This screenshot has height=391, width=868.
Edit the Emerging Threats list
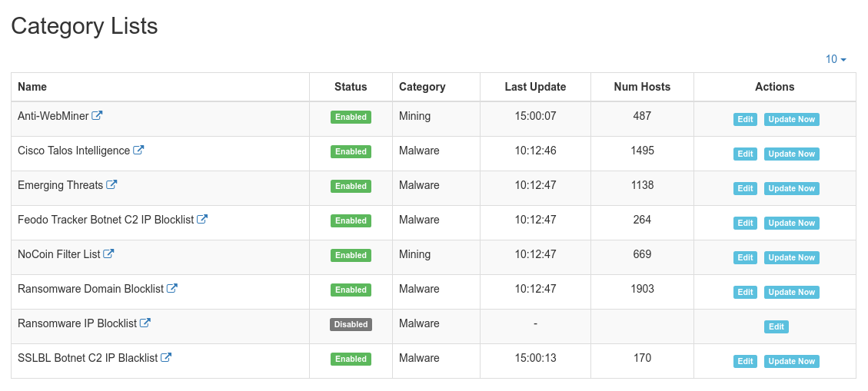pos(745,189)
